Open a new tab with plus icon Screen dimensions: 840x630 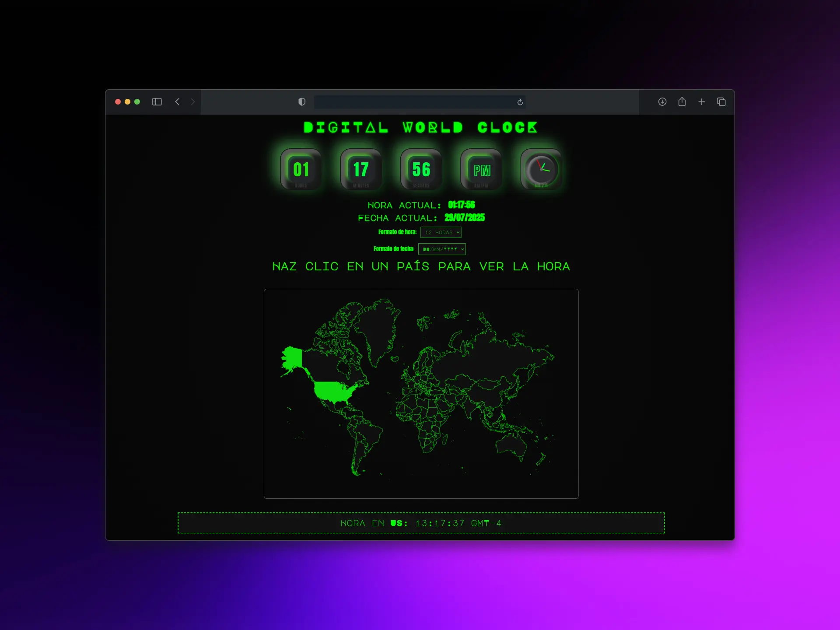click(702, 102)
